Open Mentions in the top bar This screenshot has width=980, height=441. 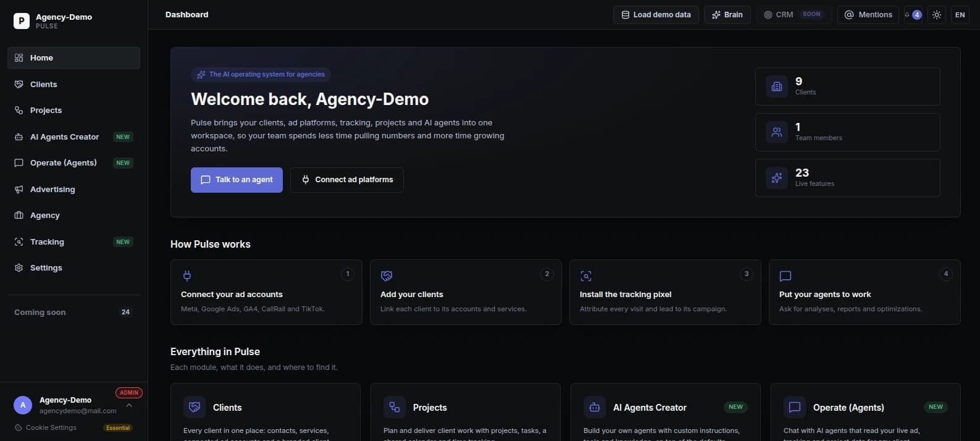click(x=868, y=15)
